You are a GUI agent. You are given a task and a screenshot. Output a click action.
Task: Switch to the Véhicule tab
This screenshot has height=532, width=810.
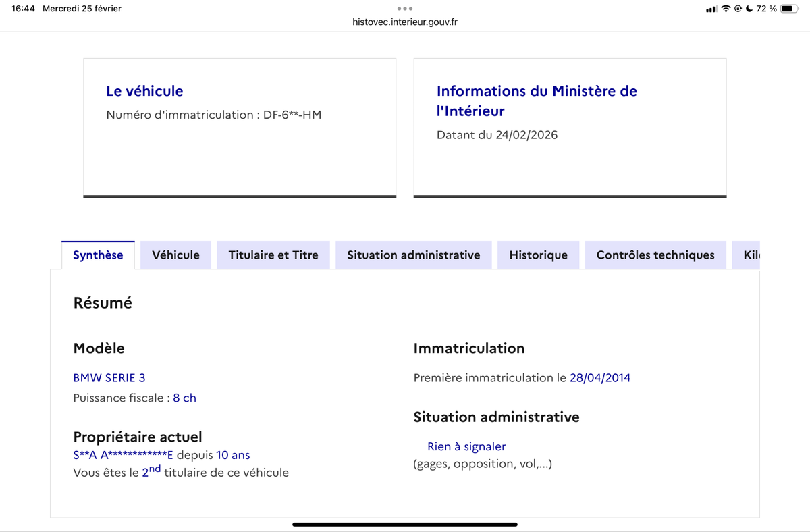(x=175, y=255)
